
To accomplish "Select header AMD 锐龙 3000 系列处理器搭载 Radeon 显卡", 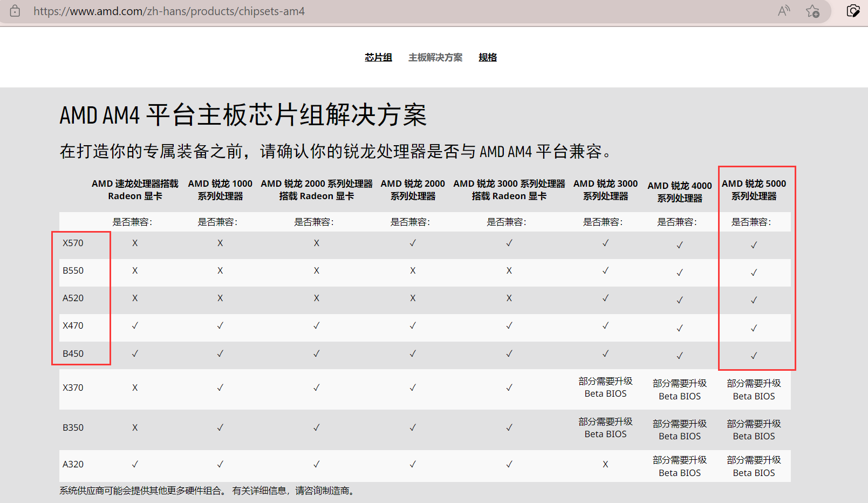I will 509,190.
